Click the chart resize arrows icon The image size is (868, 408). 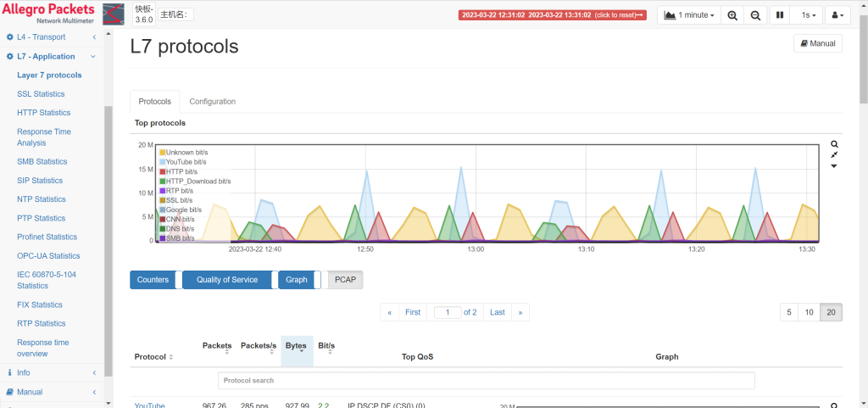coord(834,155)
